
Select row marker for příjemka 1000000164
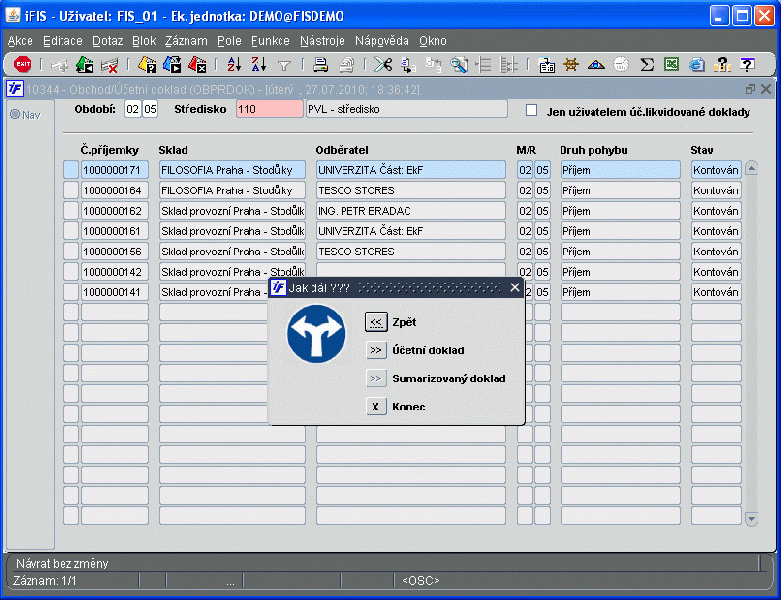[x=70, y=190]
